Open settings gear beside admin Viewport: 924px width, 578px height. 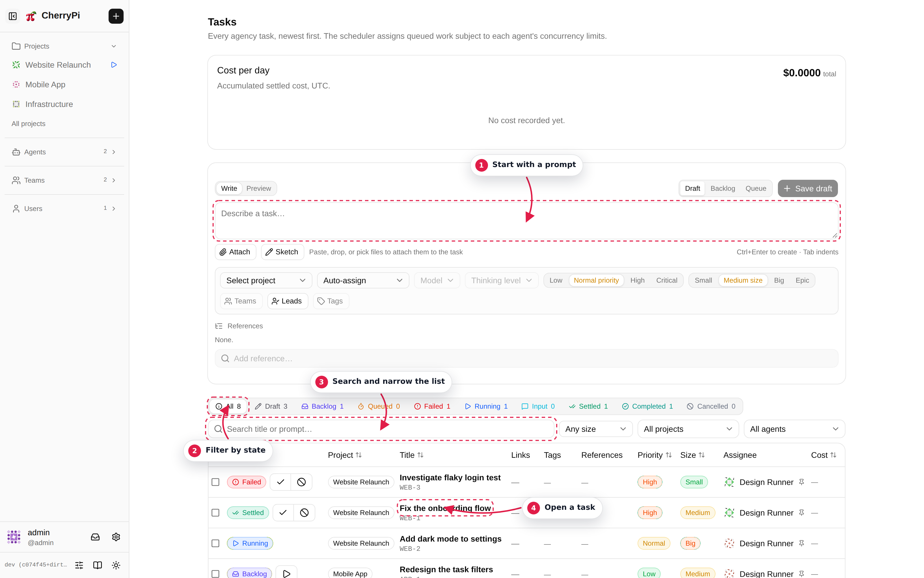(116, 537)
